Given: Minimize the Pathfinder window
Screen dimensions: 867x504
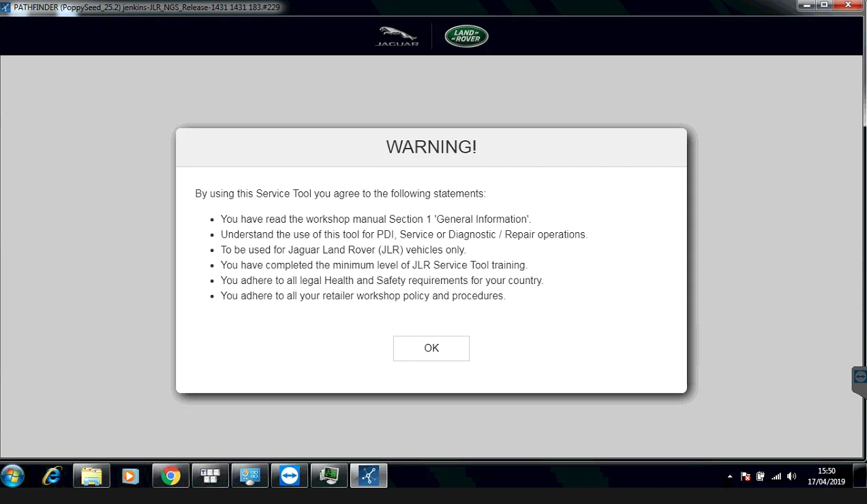Looking at the screenshot, I should [x=807, y=5].
